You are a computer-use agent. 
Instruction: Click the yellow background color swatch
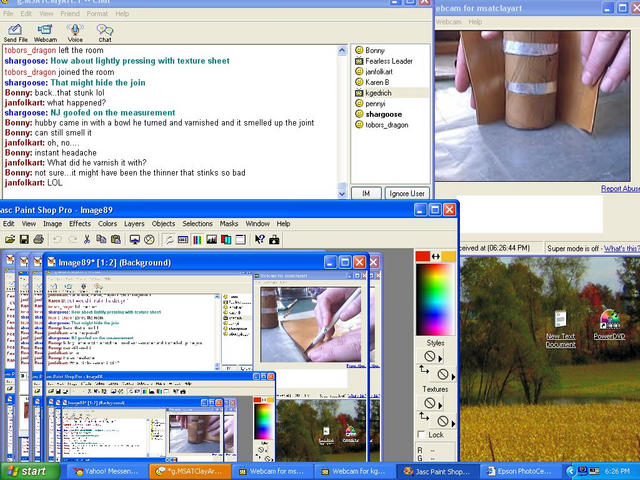coord(448,256)
